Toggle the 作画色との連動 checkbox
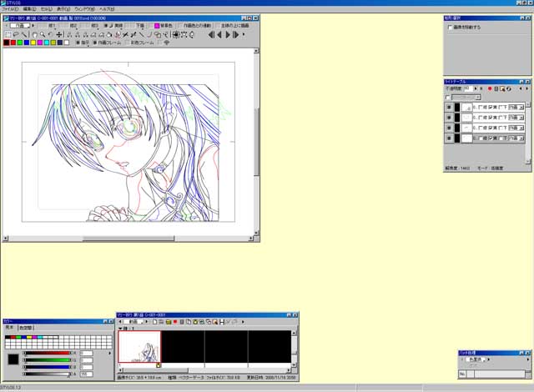This screenshot has height=392, width=534. 180,26
